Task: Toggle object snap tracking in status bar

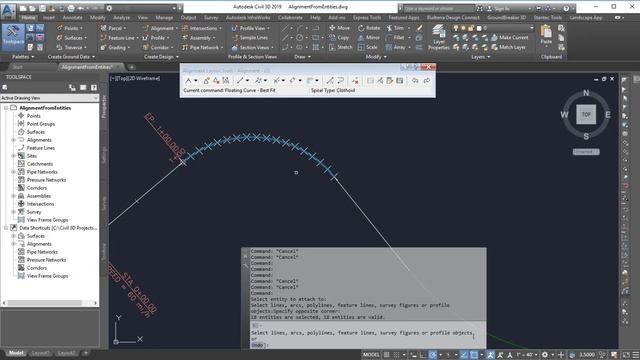Action: tap(464, 355)
